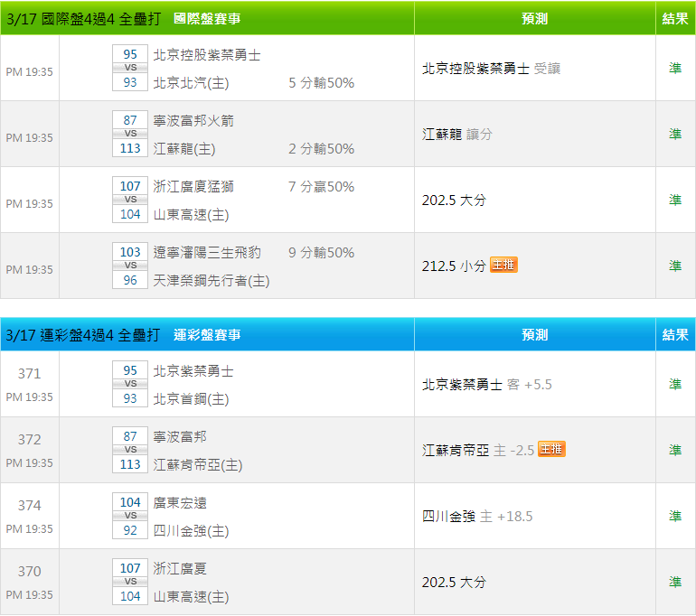Click the VS badge in match 372
696x616 pixels.
pos(130,450)
